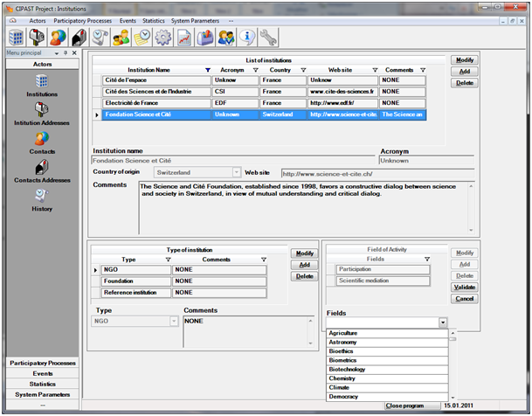Cancel the Field of Activity edit
The image size is (532, 416).
(465, 299)
